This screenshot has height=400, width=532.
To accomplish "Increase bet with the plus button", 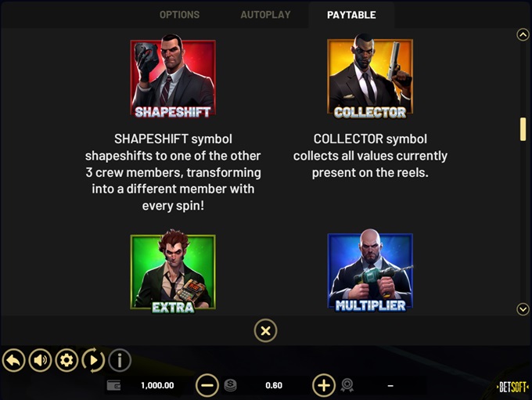I will [324, 385].
